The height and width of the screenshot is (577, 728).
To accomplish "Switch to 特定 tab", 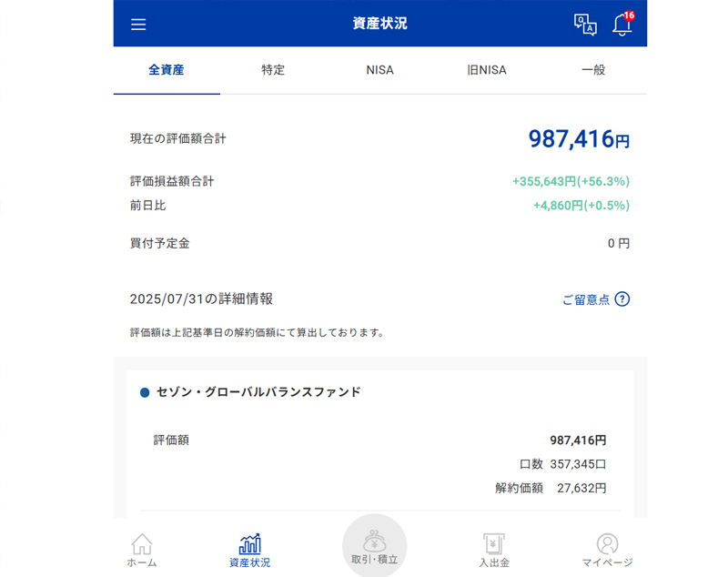I will click(273, 70).
